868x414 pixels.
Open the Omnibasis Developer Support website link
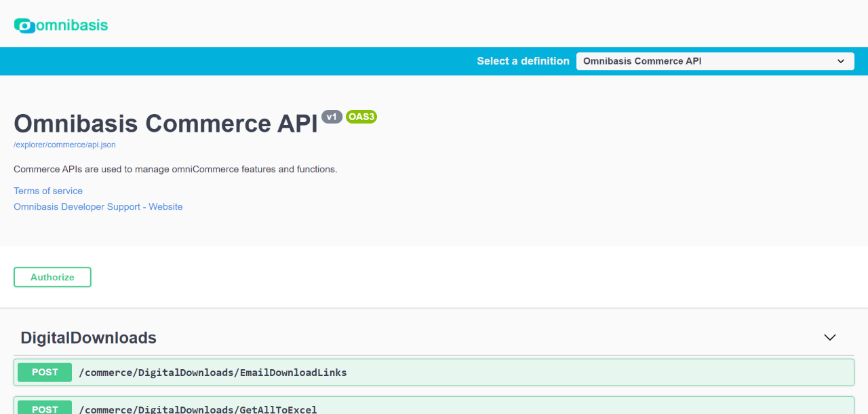[98, 206]
